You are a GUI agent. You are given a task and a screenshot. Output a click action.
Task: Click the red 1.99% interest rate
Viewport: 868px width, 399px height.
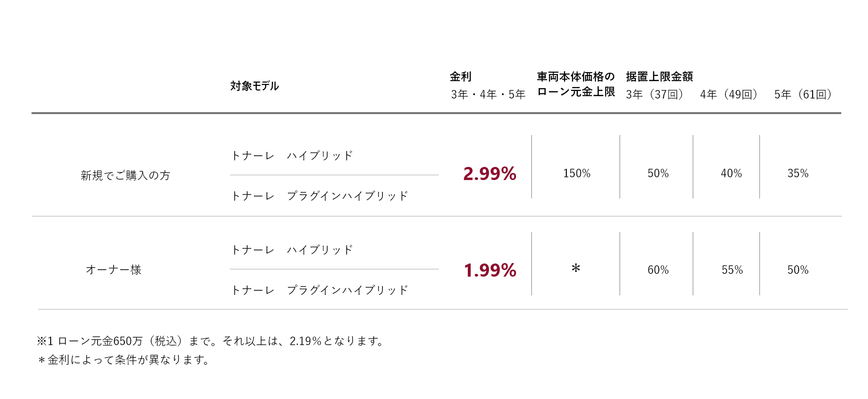point(489,270)
